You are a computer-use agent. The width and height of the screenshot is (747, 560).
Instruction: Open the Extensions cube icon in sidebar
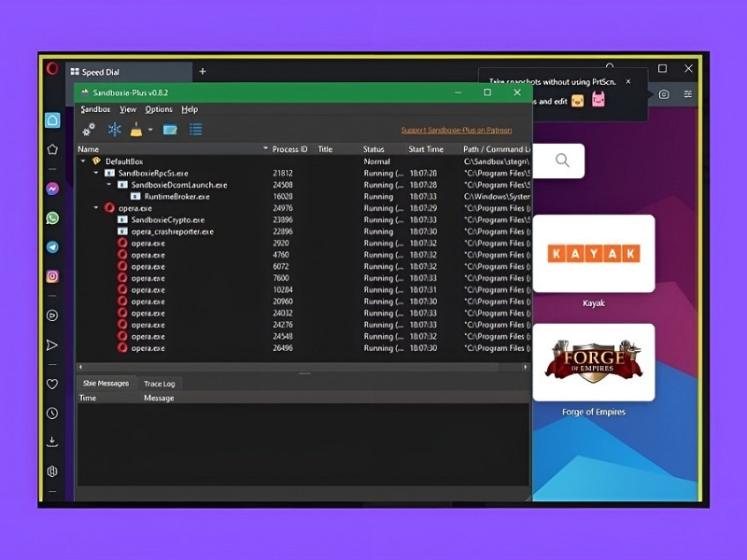tap(52, 471)
